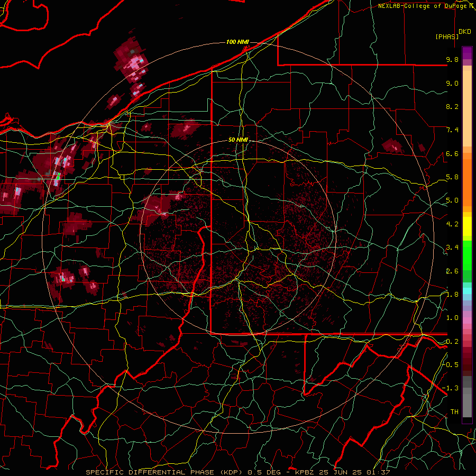The image size is (476, 476).
Task: Pick the bright yellow band on the color scale
Action: point(467,226)
